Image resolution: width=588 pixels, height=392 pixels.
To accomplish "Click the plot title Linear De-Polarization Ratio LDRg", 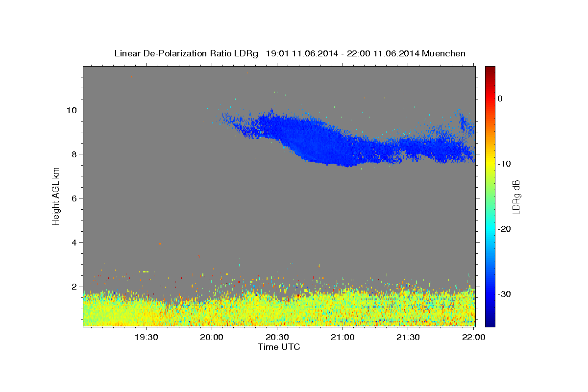I will (x=290, y=53).
